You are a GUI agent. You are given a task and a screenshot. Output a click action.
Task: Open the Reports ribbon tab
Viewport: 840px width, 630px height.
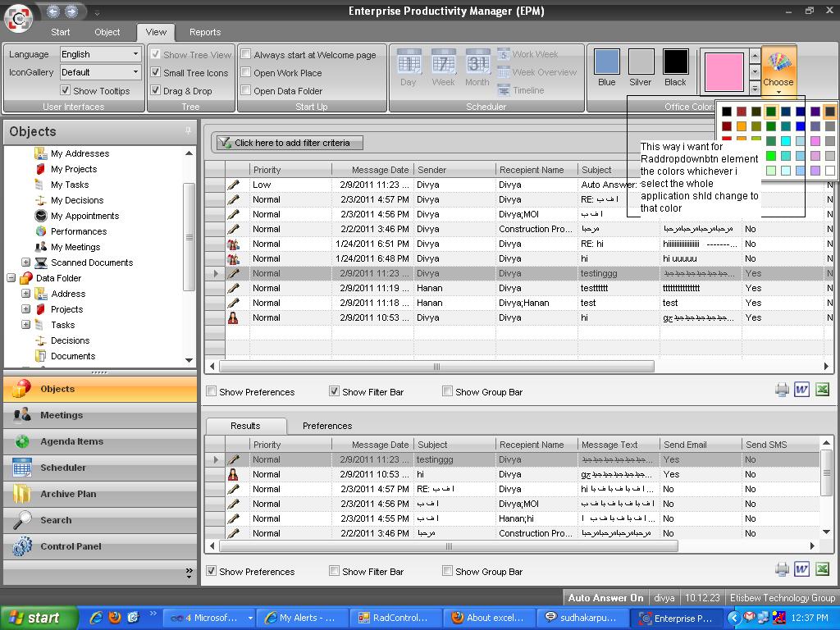tap(204, 32)
